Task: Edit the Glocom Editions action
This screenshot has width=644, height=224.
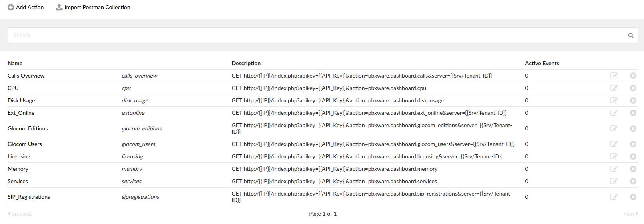Action: click(x=614, y=128)
